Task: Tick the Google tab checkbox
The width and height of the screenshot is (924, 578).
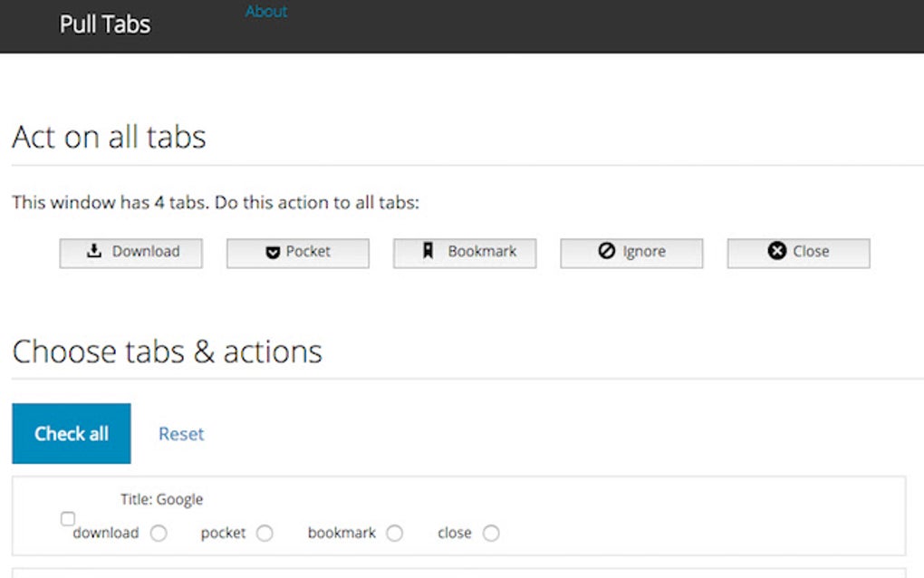Action: [68, 519]
